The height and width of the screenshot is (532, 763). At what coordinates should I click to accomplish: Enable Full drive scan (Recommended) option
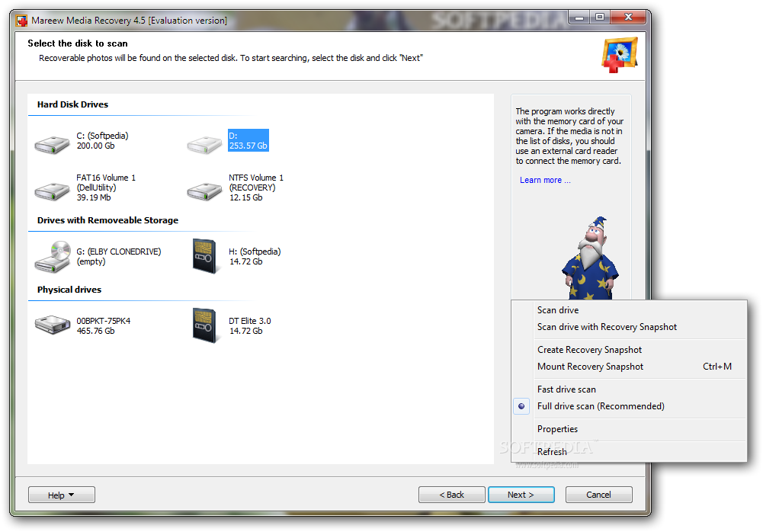click(x=601, y=406)
